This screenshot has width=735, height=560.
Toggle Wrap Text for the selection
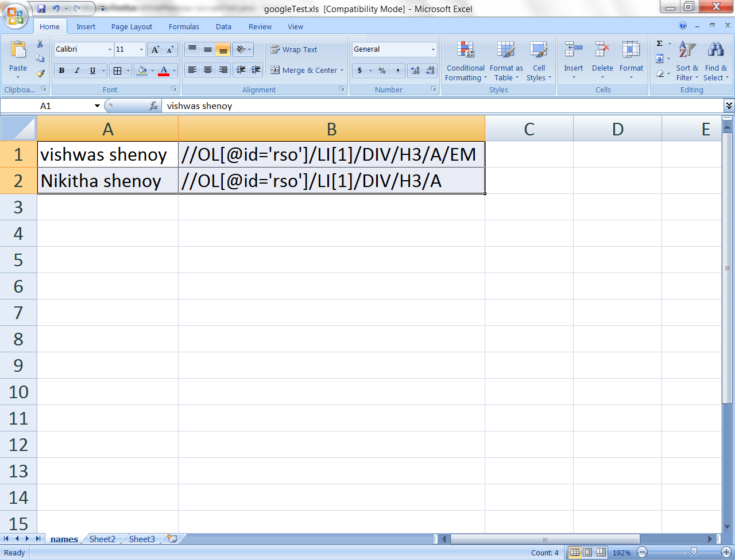coord(293,50)
